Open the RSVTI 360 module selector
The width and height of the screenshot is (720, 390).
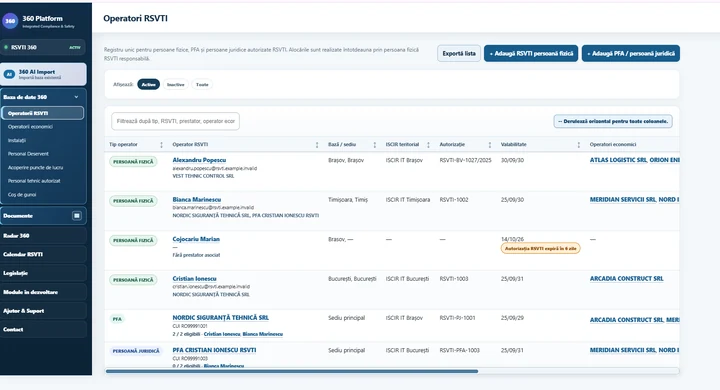pyautogui.click(x=43, y=47)
